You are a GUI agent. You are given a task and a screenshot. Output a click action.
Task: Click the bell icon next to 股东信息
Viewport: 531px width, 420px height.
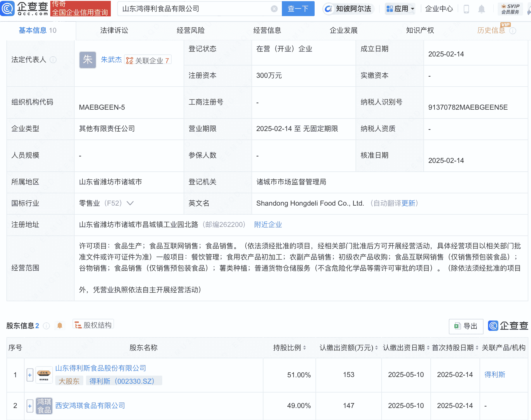(x=60, y=326)
